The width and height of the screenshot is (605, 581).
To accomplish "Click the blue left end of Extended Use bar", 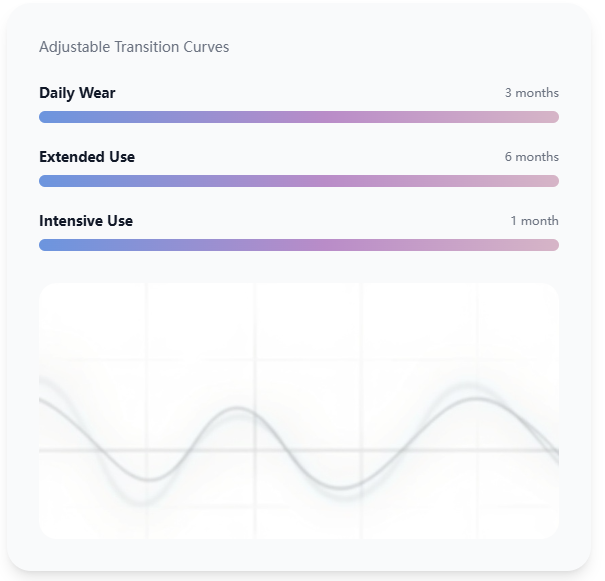I will 48,181.
